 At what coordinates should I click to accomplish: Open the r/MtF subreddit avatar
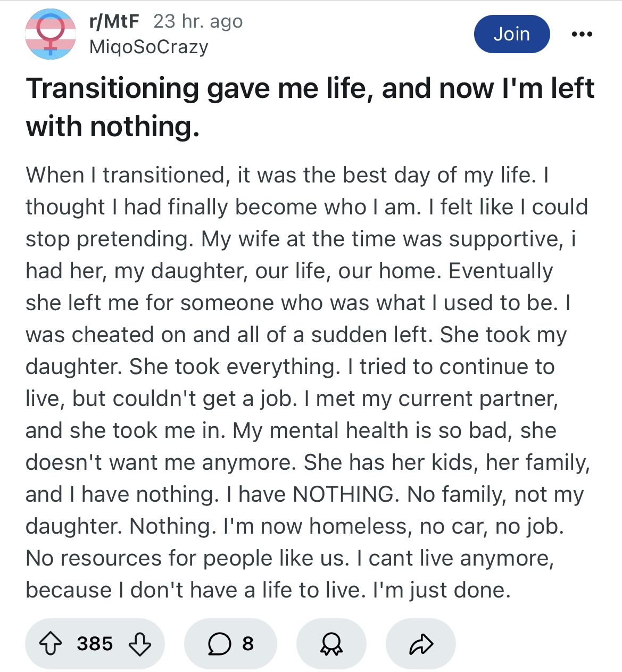pyautogui.click(x=51, y=34)
